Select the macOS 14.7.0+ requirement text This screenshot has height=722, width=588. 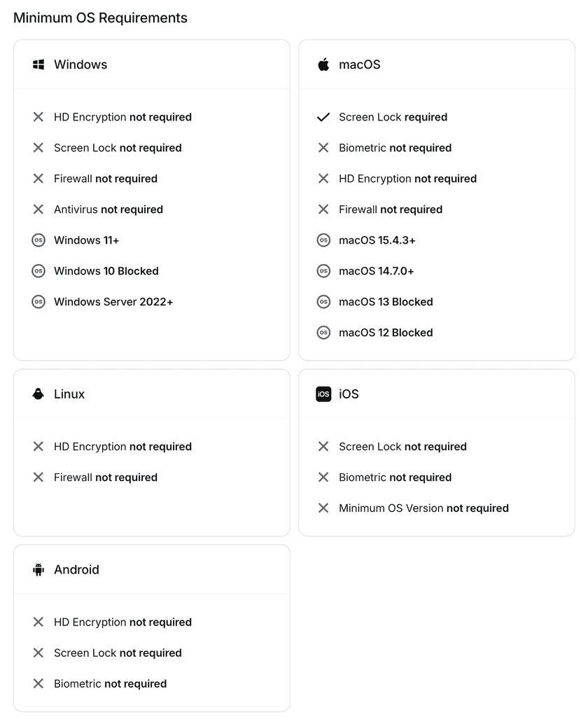coord(377,271)
